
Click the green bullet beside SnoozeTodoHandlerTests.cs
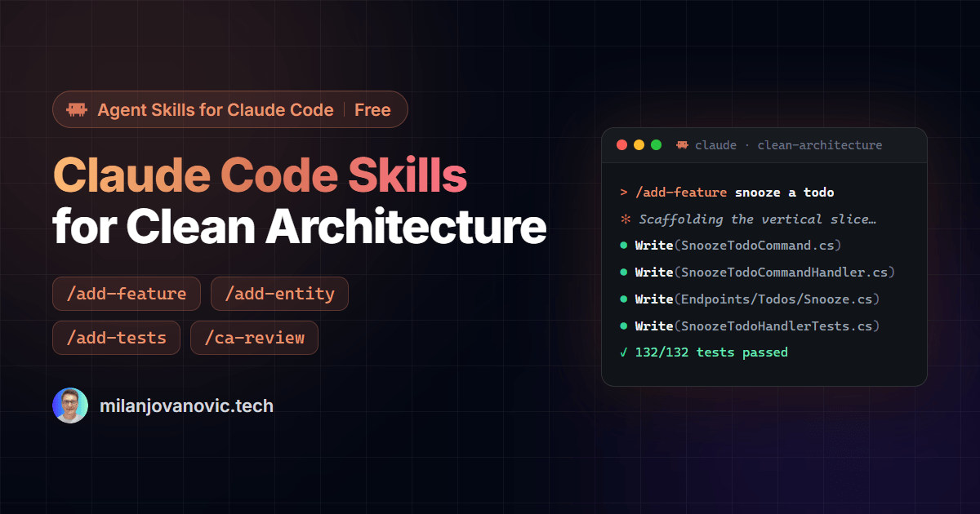pos(624,326)
